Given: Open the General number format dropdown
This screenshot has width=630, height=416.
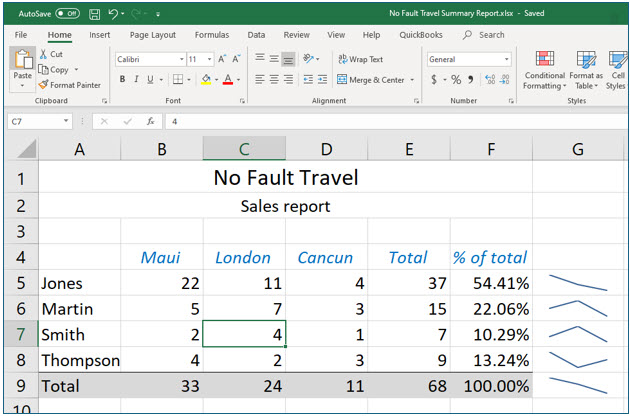Looking at the screenshot, I should click(506, 59).
